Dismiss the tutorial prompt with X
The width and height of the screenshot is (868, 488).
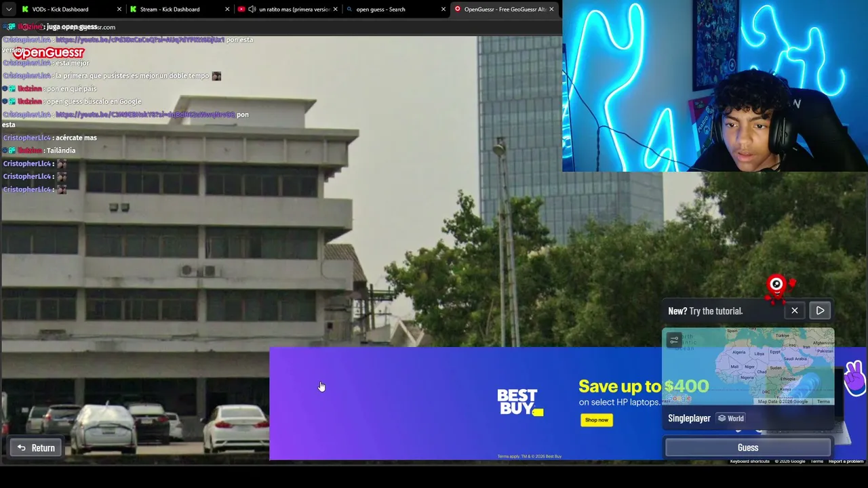click(x=795, y=310)
